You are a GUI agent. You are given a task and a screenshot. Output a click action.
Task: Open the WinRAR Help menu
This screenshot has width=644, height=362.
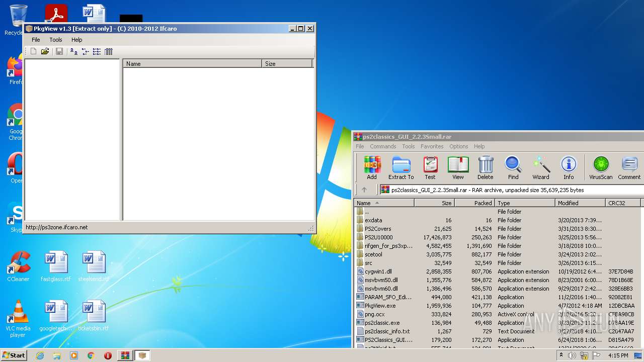[479, 146]
